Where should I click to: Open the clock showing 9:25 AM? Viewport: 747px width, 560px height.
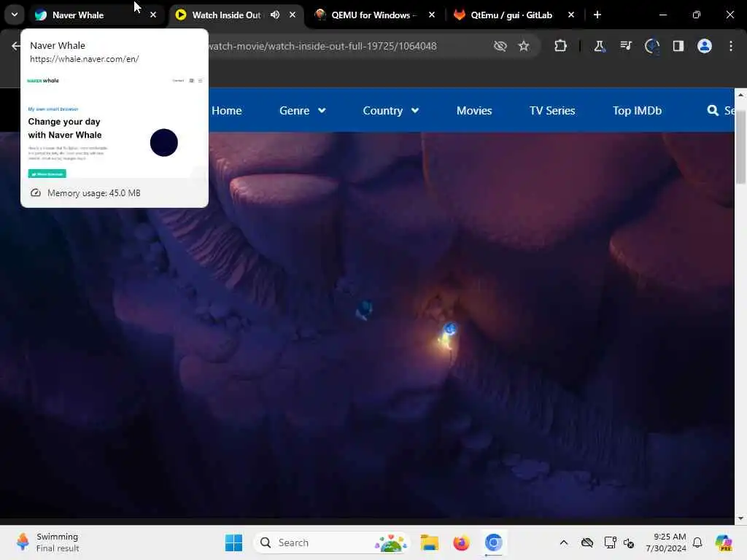click(665, 542)
